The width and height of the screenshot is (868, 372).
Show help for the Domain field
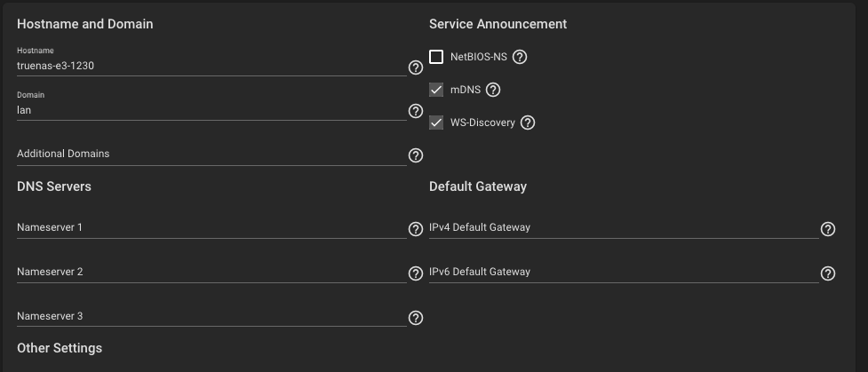pyautogui.click(x=416, y=111)
